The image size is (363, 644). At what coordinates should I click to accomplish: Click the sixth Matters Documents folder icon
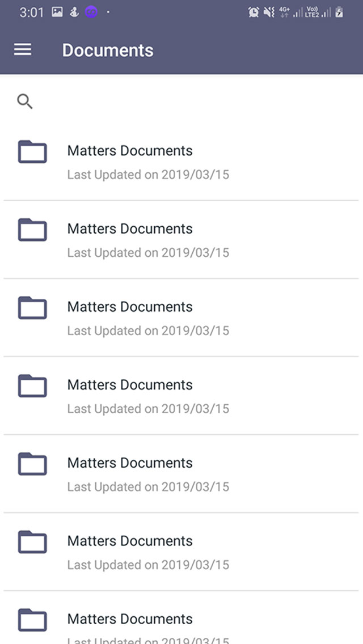point(32,542)
